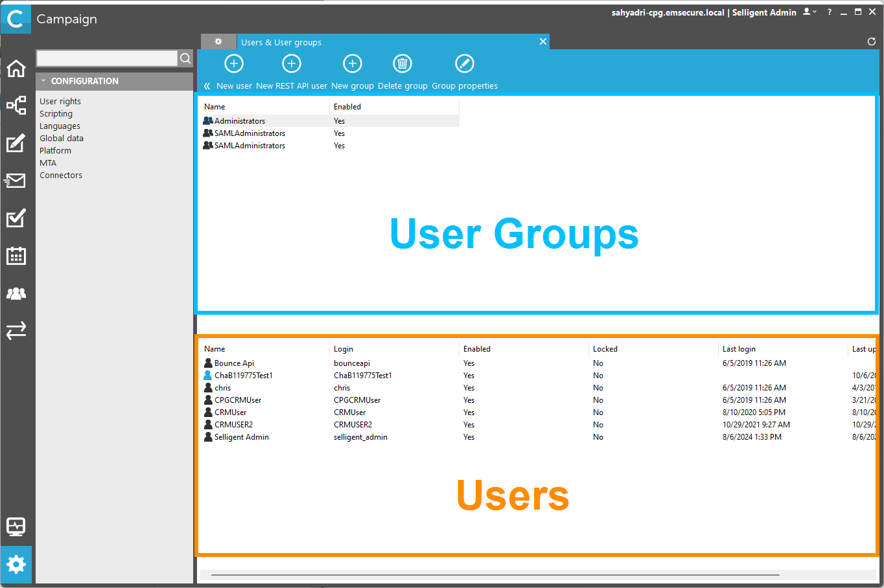Create a new group with toolbar icon
The height and width of the screenshot is (588, 884).
click(353, 63)
